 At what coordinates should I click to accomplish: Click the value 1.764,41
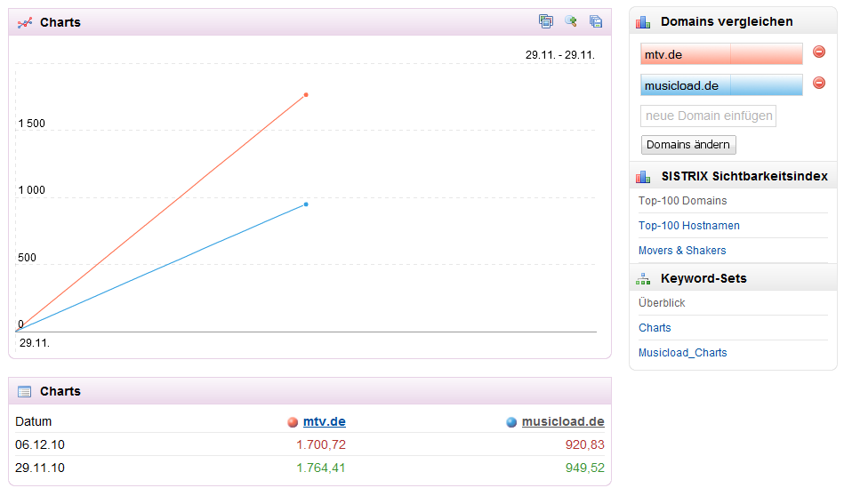321,468
